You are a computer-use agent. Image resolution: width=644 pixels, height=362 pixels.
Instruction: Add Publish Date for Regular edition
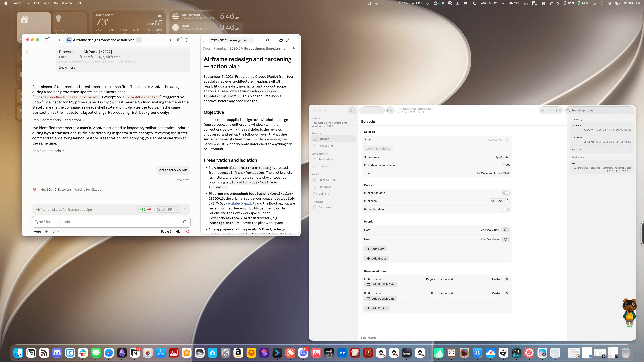[x=380, y=285]
